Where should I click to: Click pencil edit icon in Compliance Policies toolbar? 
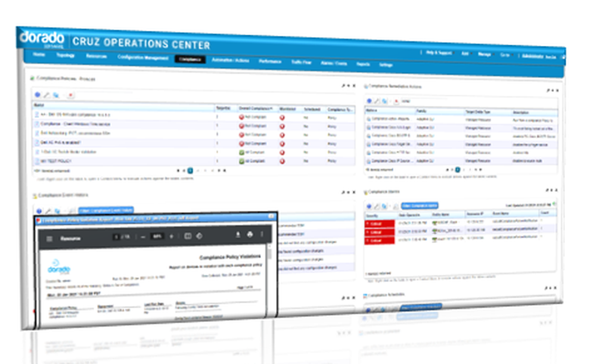tap(46, 95)
